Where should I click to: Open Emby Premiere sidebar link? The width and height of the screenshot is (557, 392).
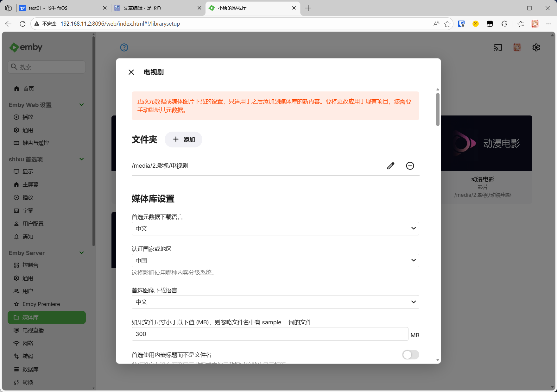click(41, 304)
